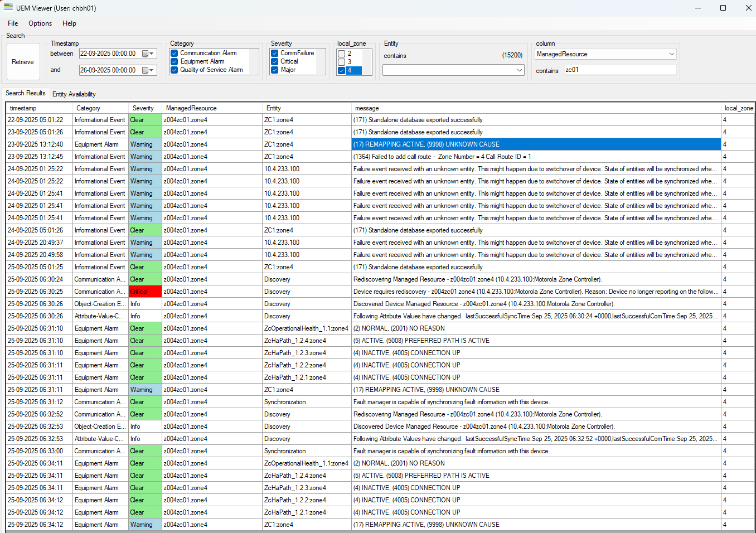
Task: Uncheck local_zone 4 checkbox
Action: click(x=342, y=70)
